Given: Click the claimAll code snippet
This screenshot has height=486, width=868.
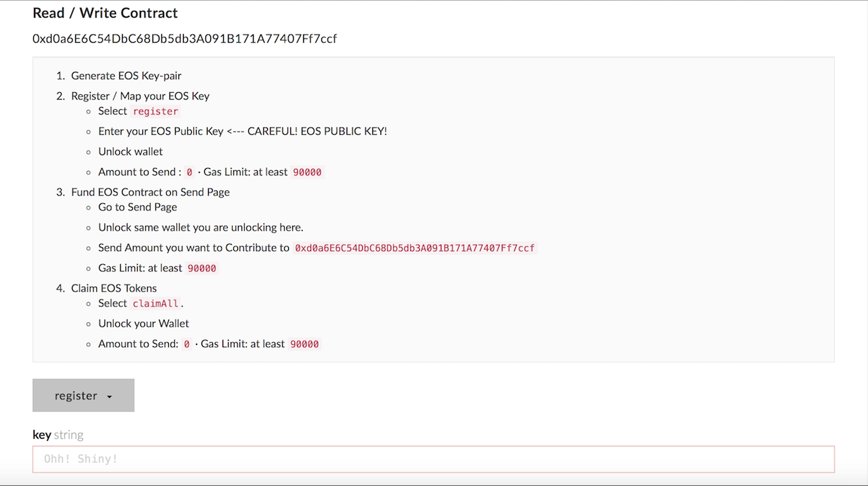Looking at the screenshot, I should (156, 304).
